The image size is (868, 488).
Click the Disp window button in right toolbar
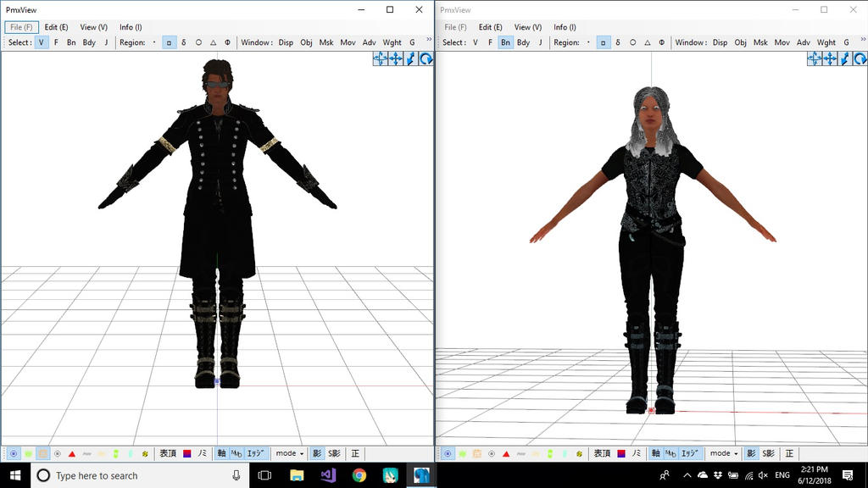click(720, 42)
